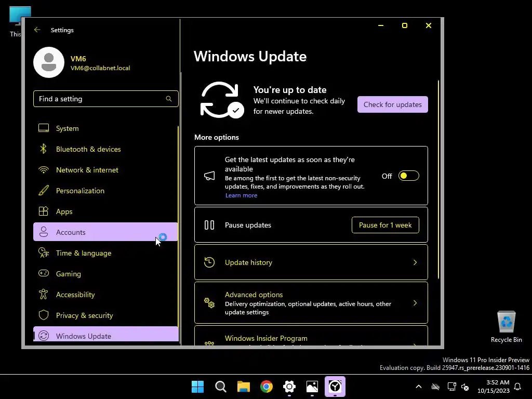Select Accounts in sidebar
The image size is (532, 399).
point(105,232)
